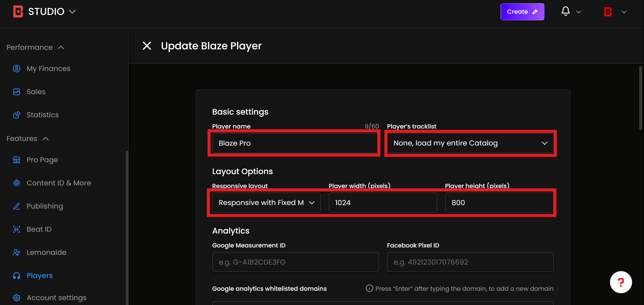Open the Sales page

[36, 92]
